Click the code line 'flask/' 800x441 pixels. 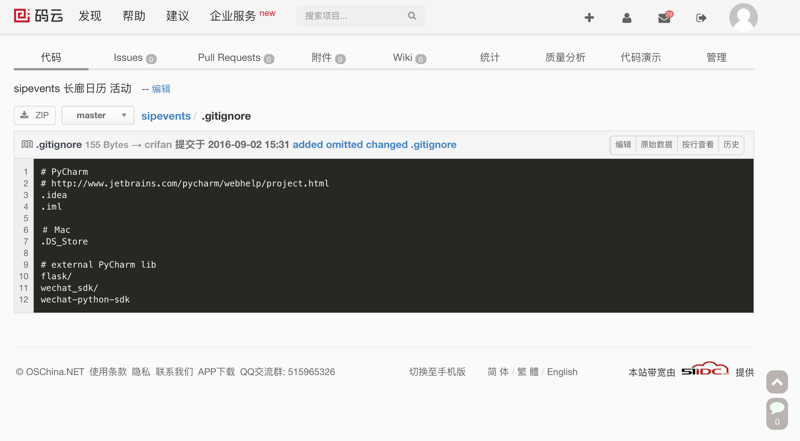56,276
